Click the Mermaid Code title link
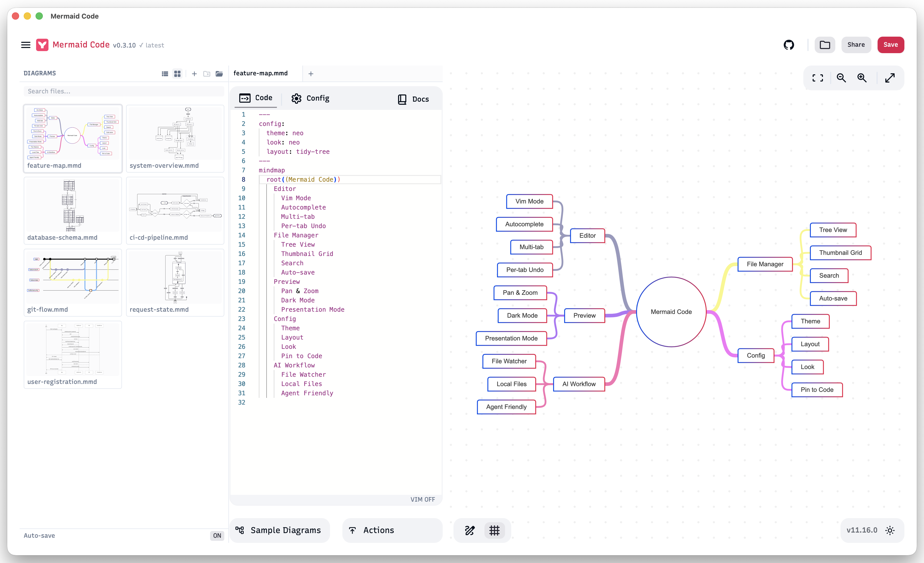 click(81, 45)
